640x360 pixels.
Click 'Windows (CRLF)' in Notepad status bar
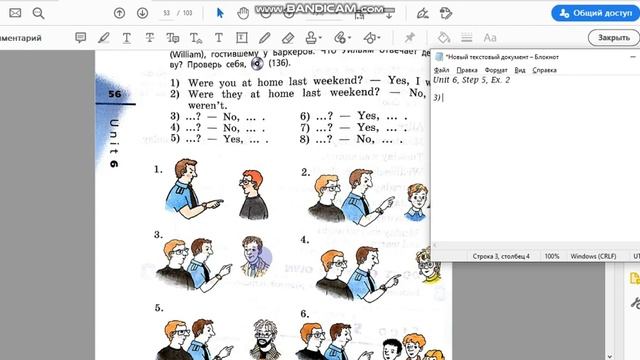tap(593, 256)
